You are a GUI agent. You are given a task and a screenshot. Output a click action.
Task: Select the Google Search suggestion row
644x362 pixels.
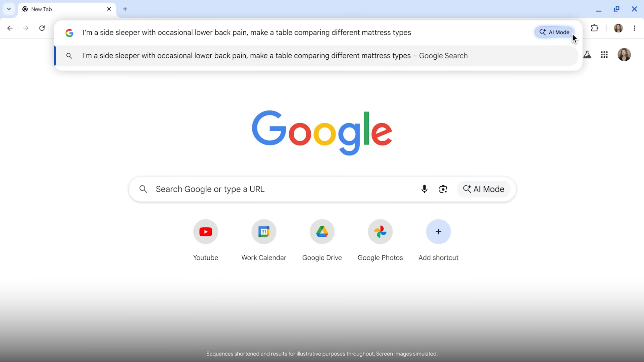[274, 56]
